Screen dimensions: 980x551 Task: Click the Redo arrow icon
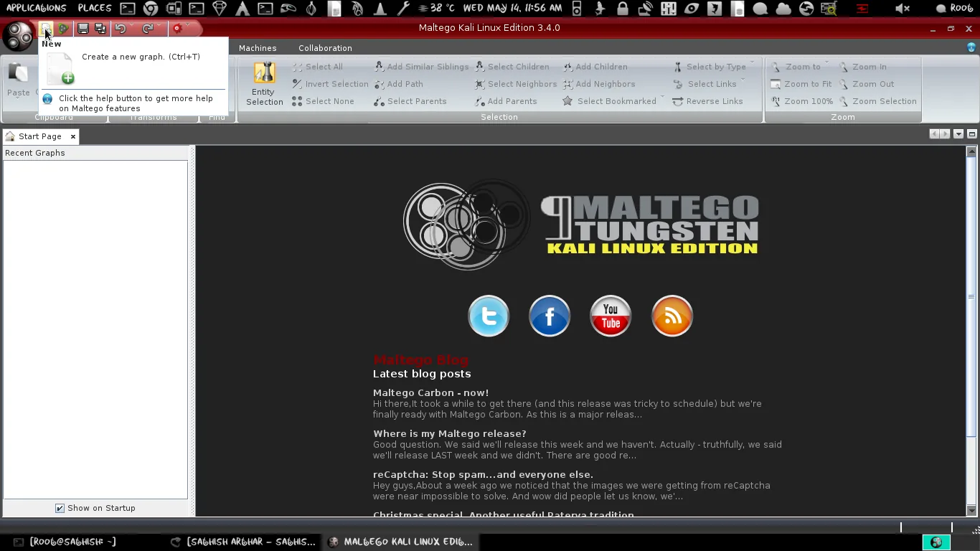147,28
